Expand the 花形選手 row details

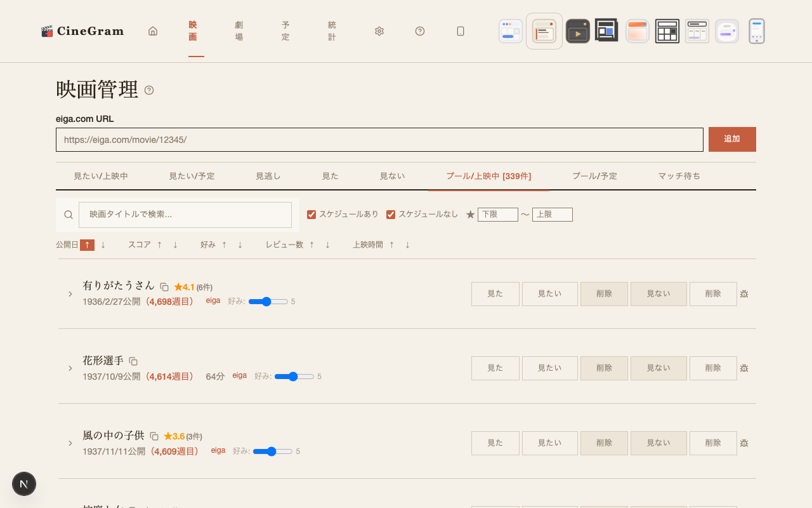(70, 368)
